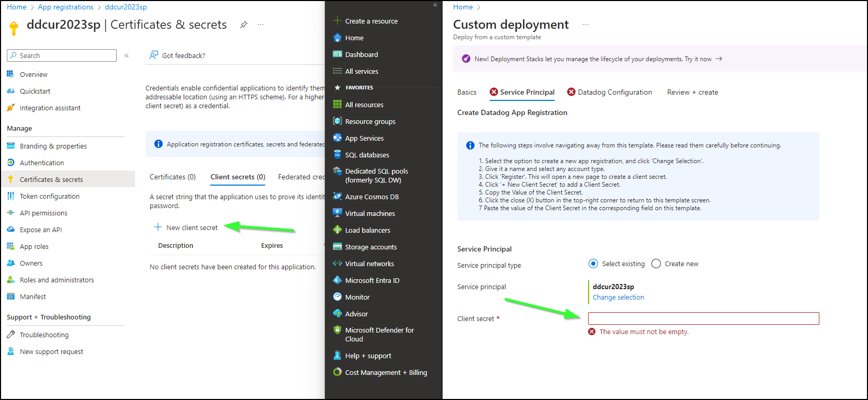Open the Datadog Configuration tab
Viewport: 868px width, 400px height.
coord(610,92)
